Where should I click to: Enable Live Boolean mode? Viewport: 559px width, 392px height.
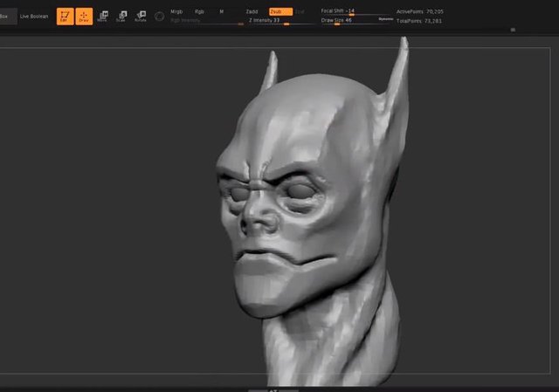pyautogui.click(x=34, y=17)
